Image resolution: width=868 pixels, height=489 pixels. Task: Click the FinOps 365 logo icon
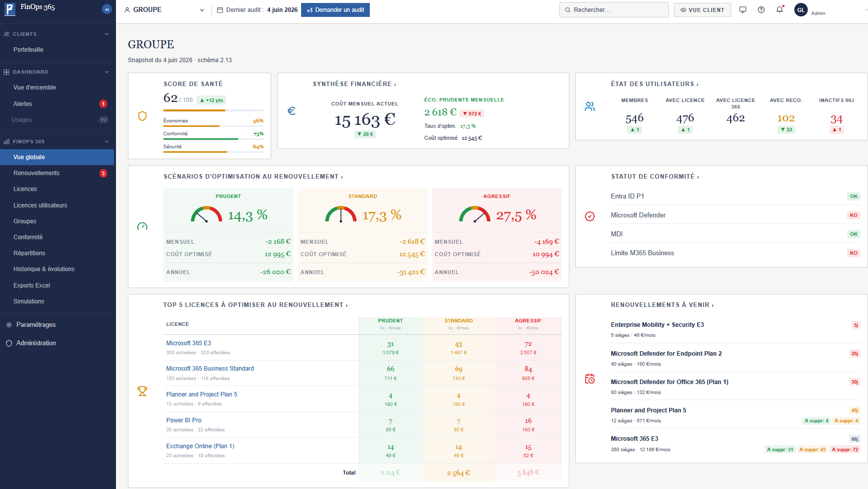10,9
